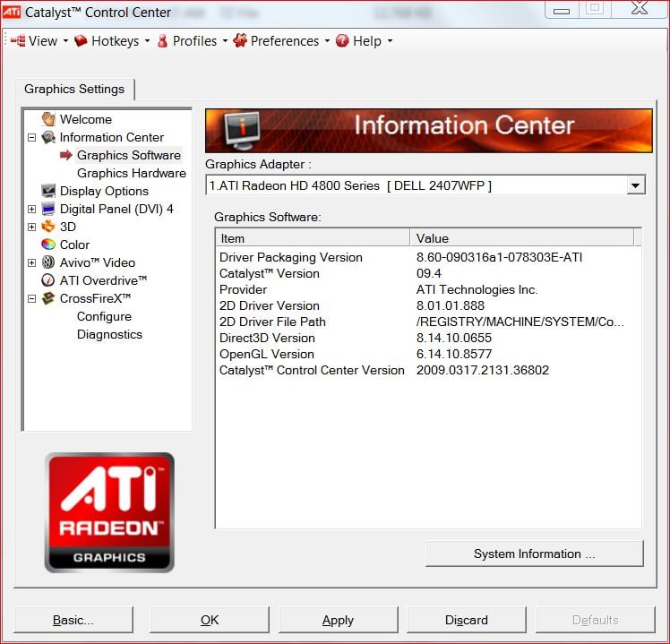This screenshot has width=670, height=644.
Task: Open the View menu
Action: [x=39, y=41]
